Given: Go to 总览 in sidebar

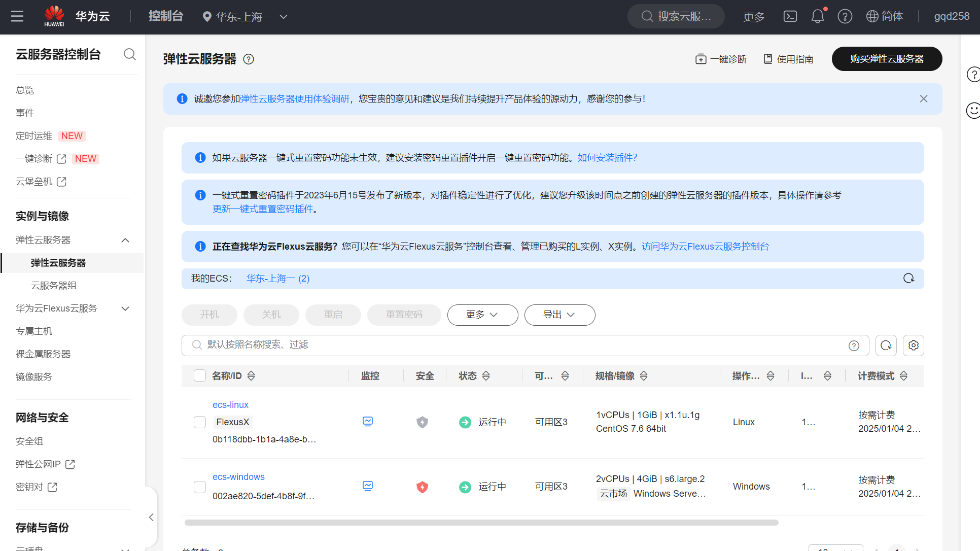Looking at the screenshot, I should [25, 90].
